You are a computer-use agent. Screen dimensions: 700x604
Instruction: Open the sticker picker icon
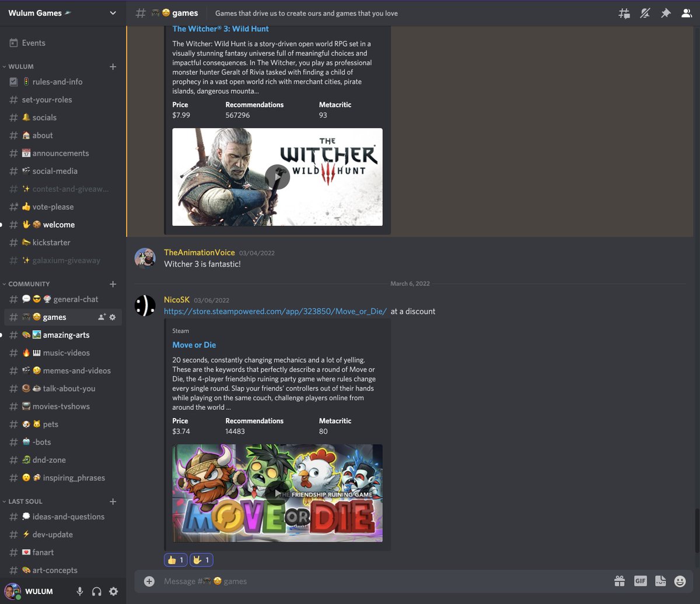[660, 581]
